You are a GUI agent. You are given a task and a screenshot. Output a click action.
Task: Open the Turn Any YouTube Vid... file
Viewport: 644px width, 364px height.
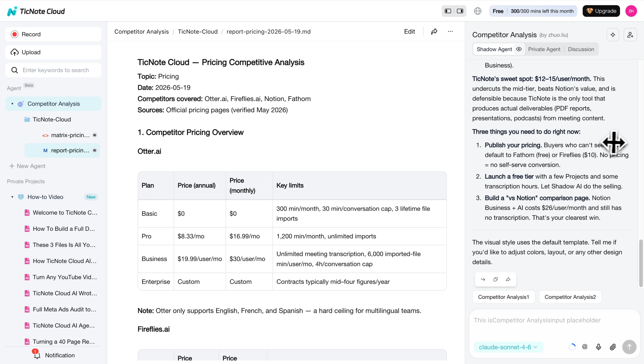pos(61,277)
